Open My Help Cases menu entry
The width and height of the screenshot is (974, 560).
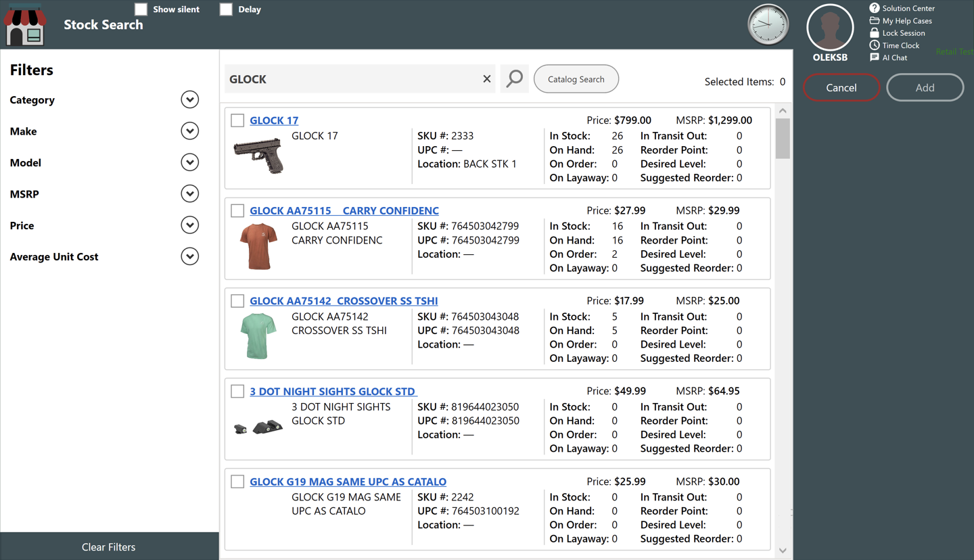click(x=907, y=20)
